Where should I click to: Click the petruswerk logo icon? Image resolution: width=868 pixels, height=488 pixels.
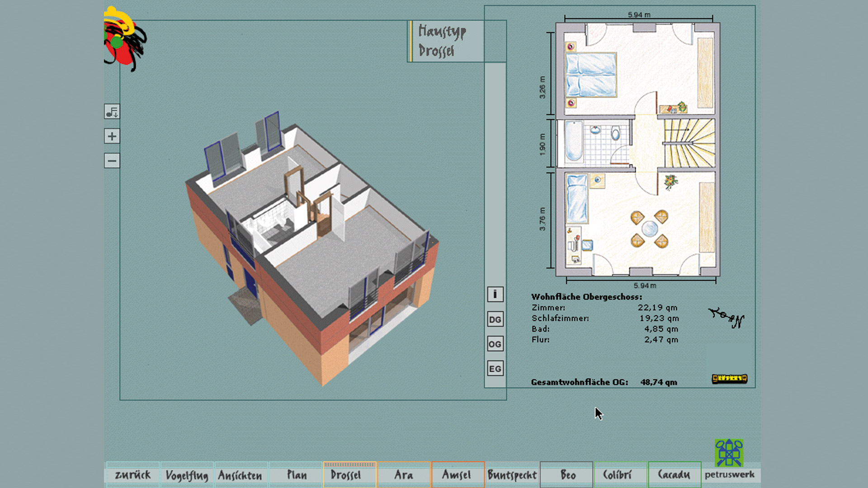(x=729, y=453)
